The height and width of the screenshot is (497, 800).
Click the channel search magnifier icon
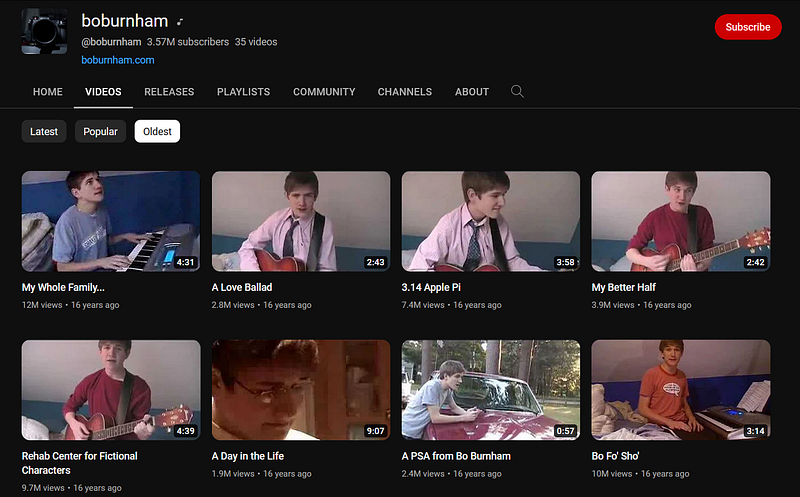tap(517, 91)
